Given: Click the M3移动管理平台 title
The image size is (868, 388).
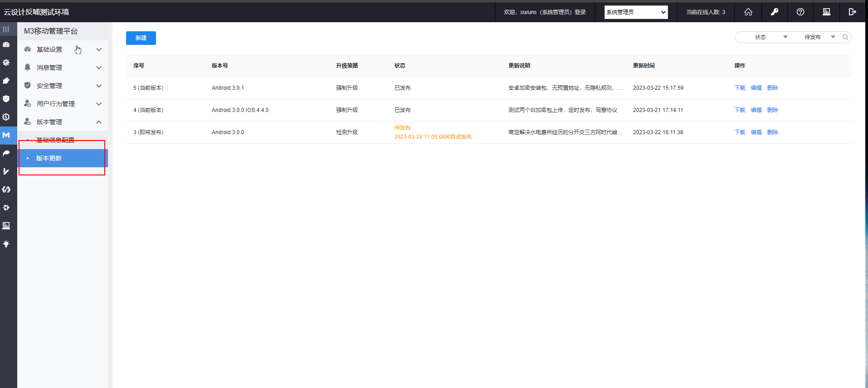Looking at the screenshot, I should tap(51, 31).
